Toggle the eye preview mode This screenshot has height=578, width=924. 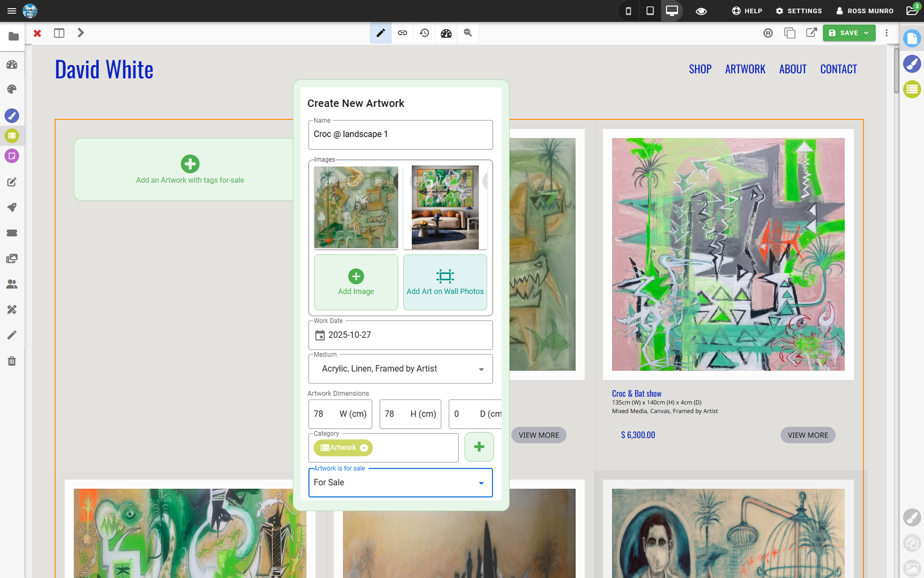pos(701,11)
